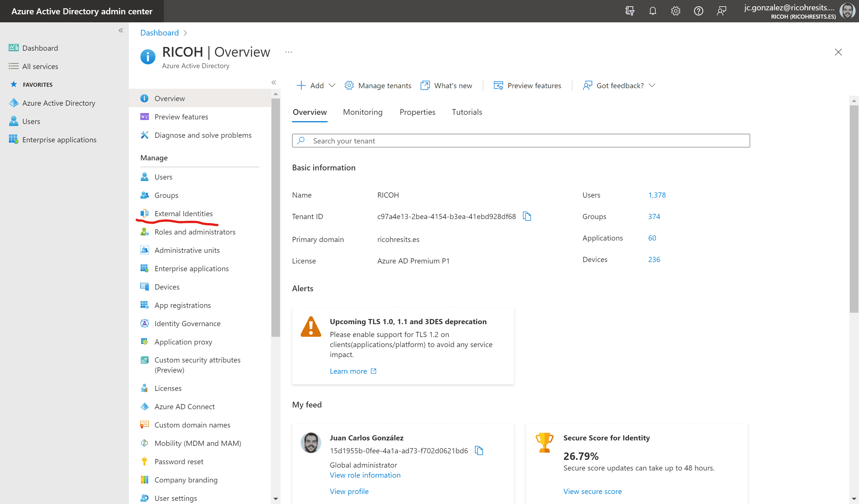The width and height of the screenshot is (859, 504).
Task: Click the resource menu scrollbar down arrow
Action: click(x=275, y=499)
